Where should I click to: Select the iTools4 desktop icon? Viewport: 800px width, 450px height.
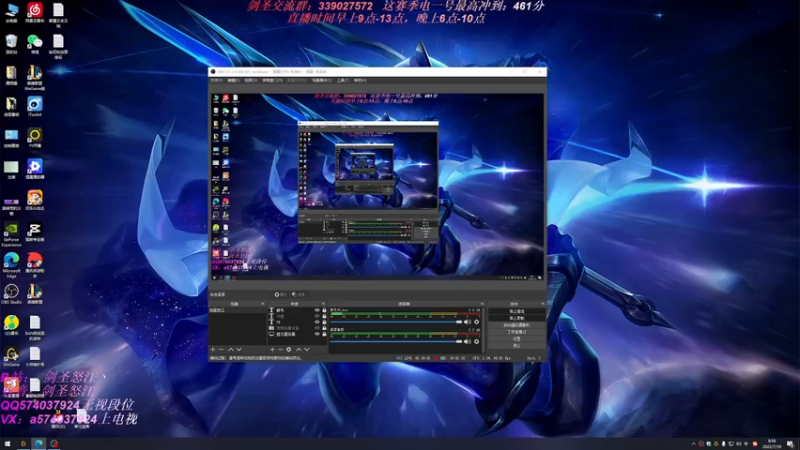click(x=35, y=106)
